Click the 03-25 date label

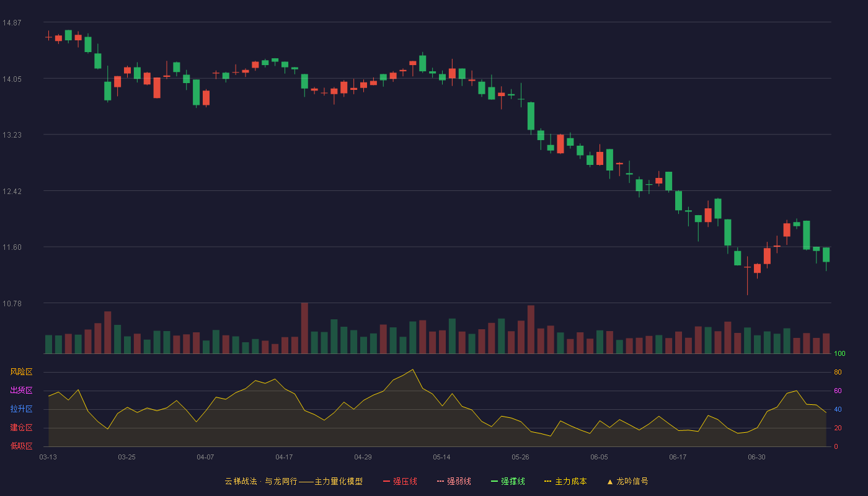tap(126, 457)
